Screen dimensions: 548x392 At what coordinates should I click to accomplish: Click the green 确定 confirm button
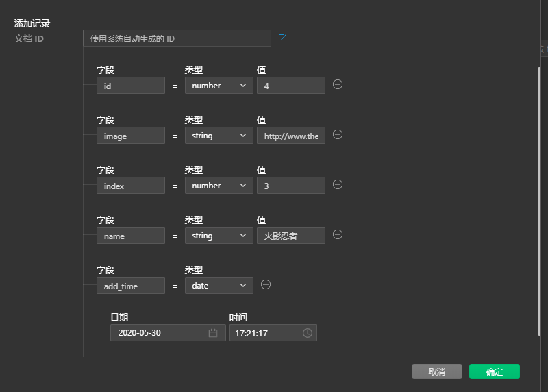pyautogui.click(x=494, y=371)
